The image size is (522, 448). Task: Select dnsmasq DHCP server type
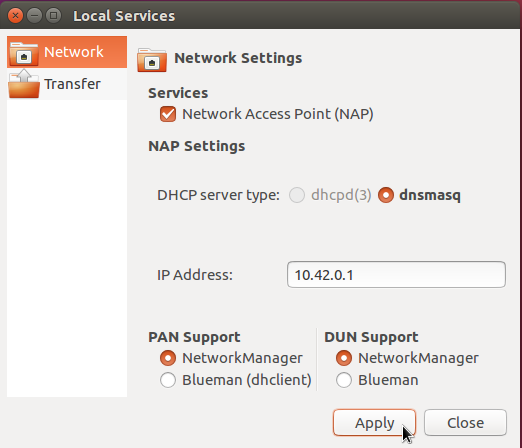pos(386,195)
